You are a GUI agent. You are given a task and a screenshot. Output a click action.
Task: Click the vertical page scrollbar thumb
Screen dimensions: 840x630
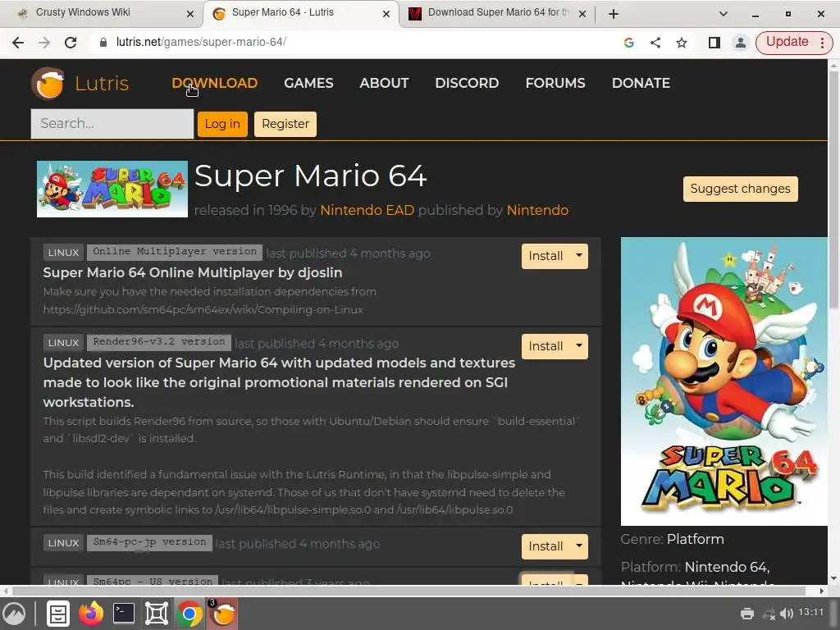833,188
